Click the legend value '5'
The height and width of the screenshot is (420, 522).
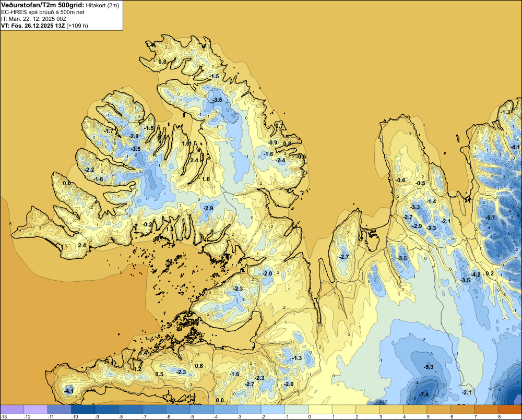click(428, 417)
